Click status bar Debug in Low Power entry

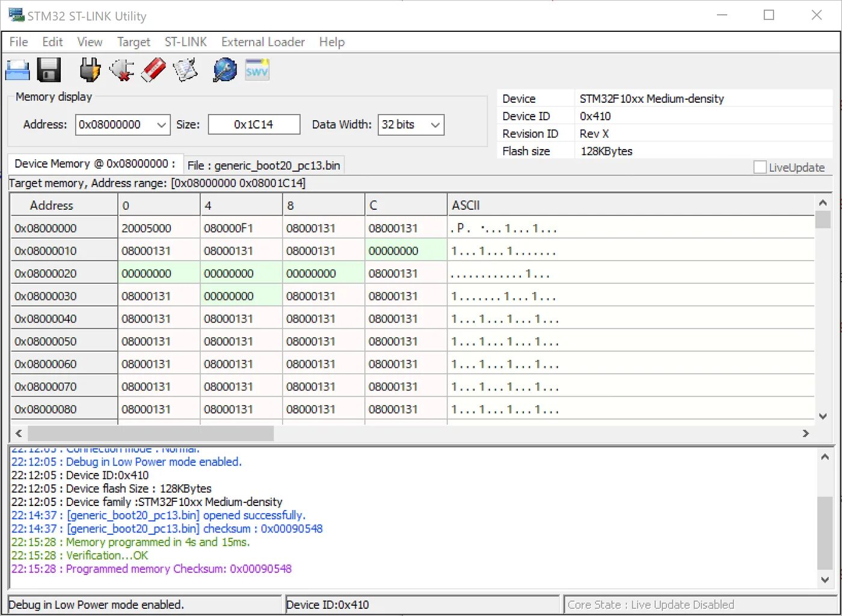click(x=144, y=605)
